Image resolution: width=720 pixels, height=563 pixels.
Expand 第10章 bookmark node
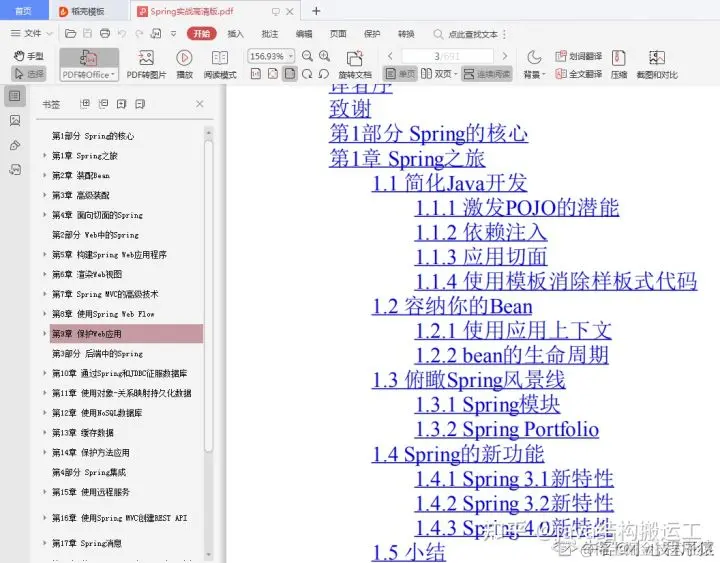(x=45, y=373)
